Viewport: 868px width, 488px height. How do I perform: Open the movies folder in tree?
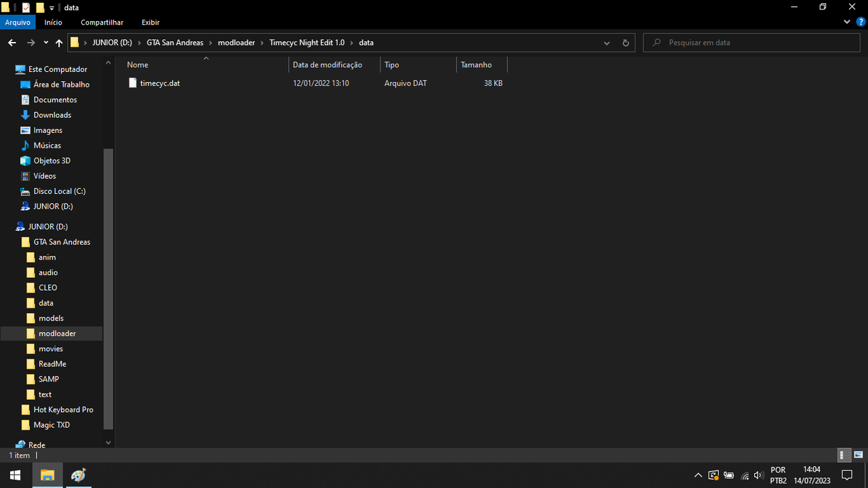tap(50, 349)
